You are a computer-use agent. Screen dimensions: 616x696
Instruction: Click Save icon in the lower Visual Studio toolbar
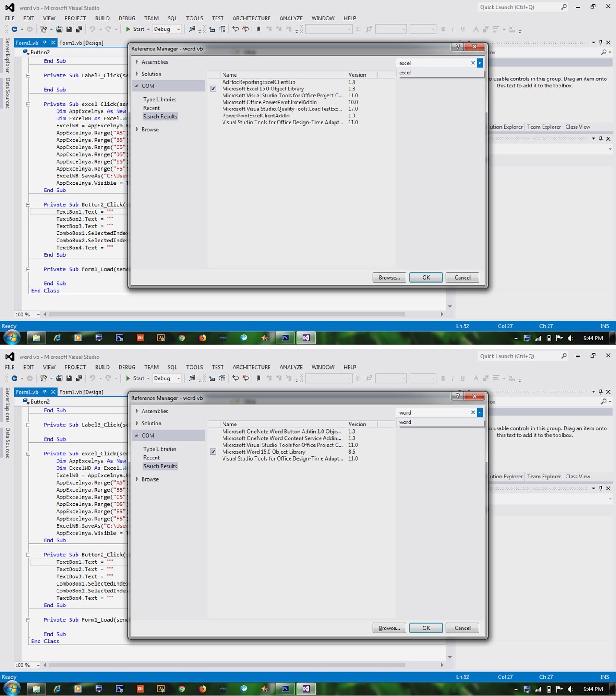69,378
